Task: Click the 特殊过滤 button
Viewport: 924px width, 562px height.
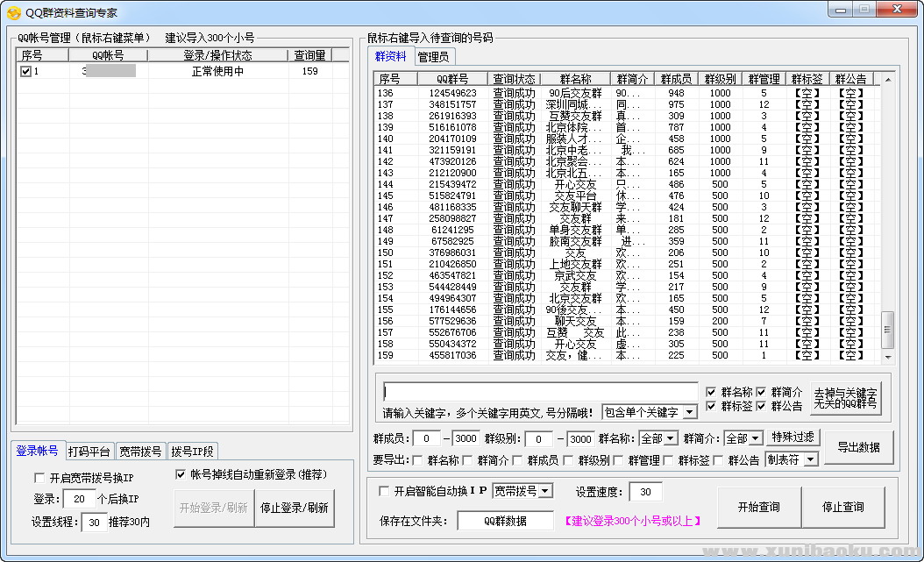Action: tap(793, 438)
